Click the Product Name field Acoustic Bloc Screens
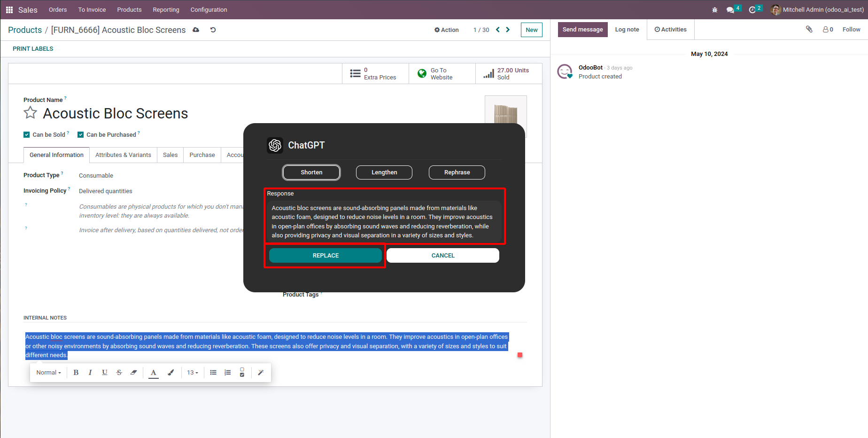 click(x=116, y=113)
